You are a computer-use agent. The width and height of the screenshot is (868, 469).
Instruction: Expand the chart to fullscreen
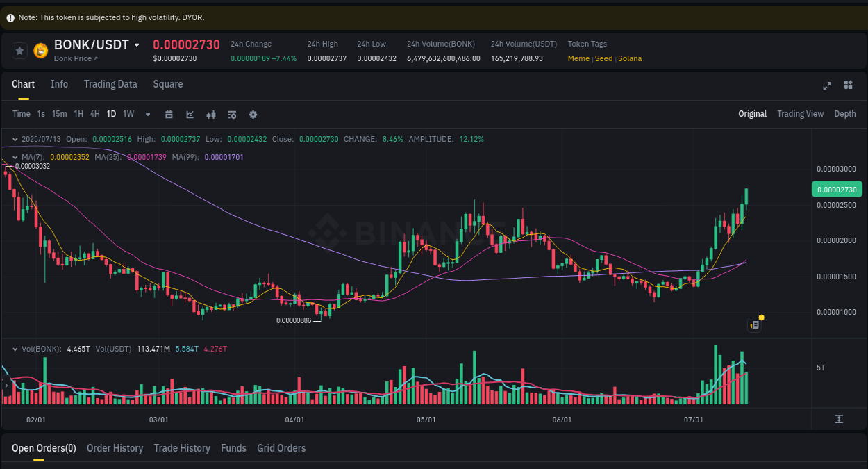click(x=827, y=86)
